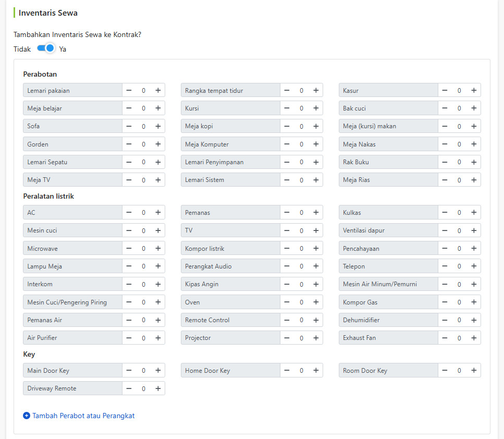
Task: Increase Dehumidifier count with plus
Action: tap(474, 320)
